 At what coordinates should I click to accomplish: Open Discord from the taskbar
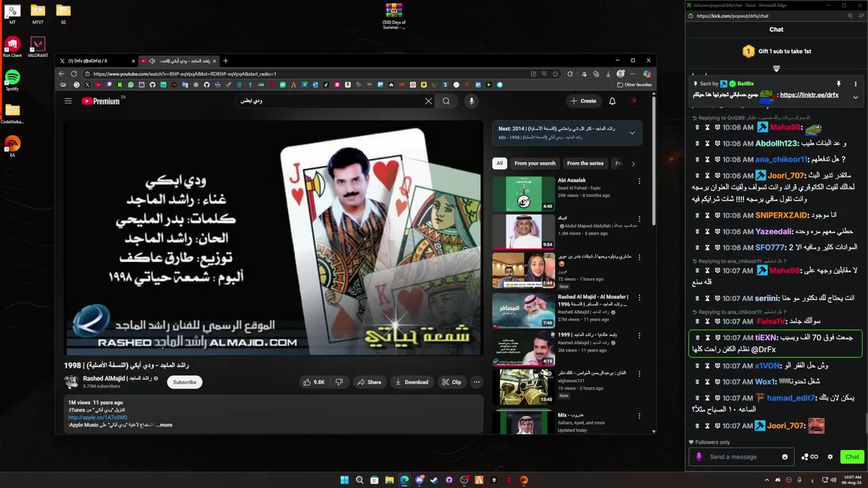coord(419,480)
